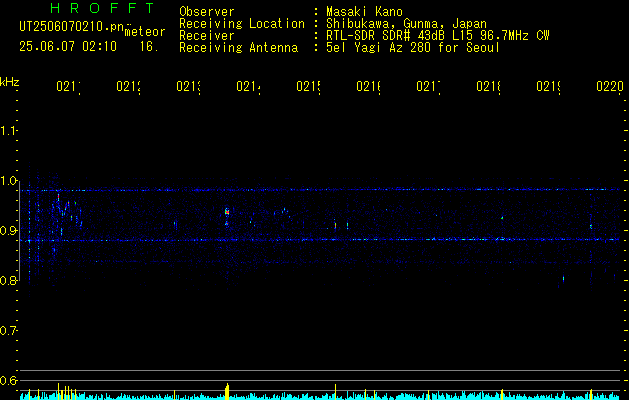Click the 'Receiver' field label
629x400 pixels.
(207, 36)
